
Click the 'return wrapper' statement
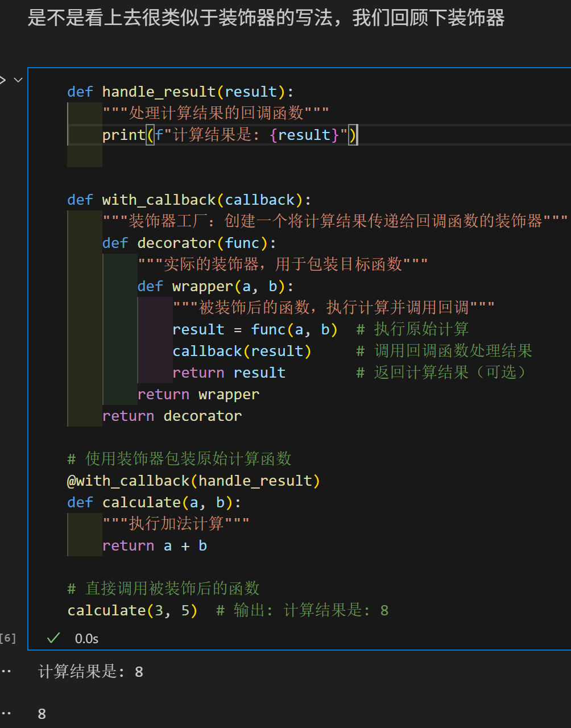pos(198,394)
